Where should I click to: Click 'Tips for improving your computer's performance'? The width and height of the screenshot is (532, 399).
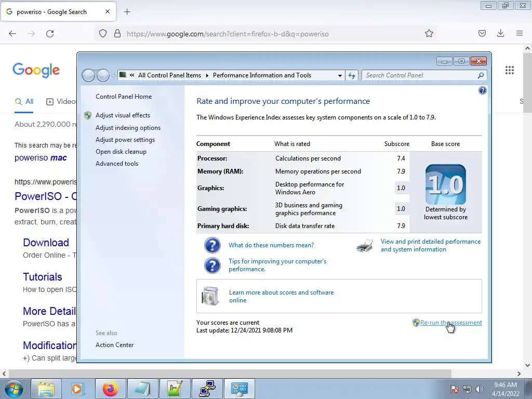277,265
